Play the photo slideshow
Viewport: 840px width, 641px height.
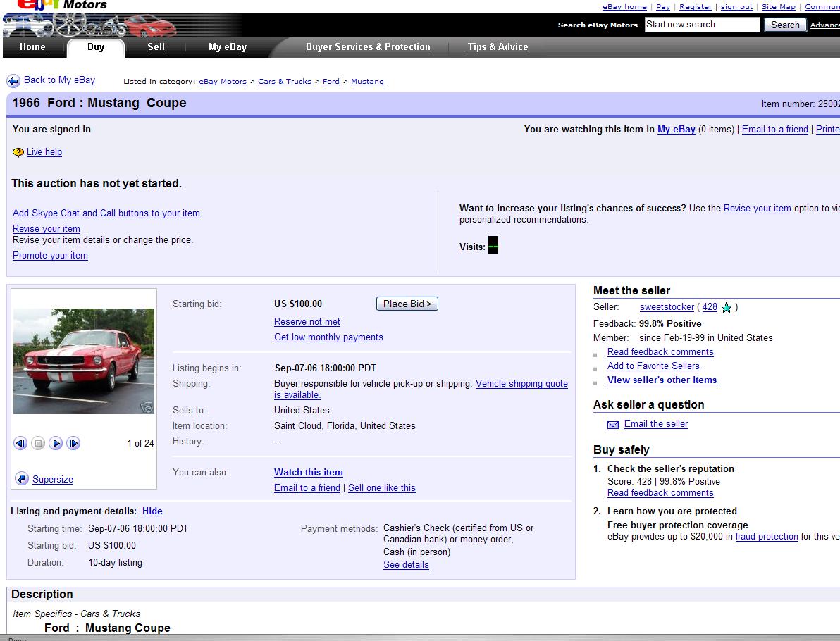point(56,443)
